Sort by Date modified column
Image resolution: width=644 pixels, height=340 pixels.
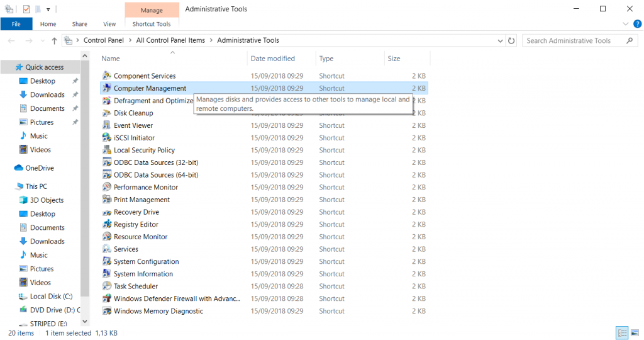point(282,59)
